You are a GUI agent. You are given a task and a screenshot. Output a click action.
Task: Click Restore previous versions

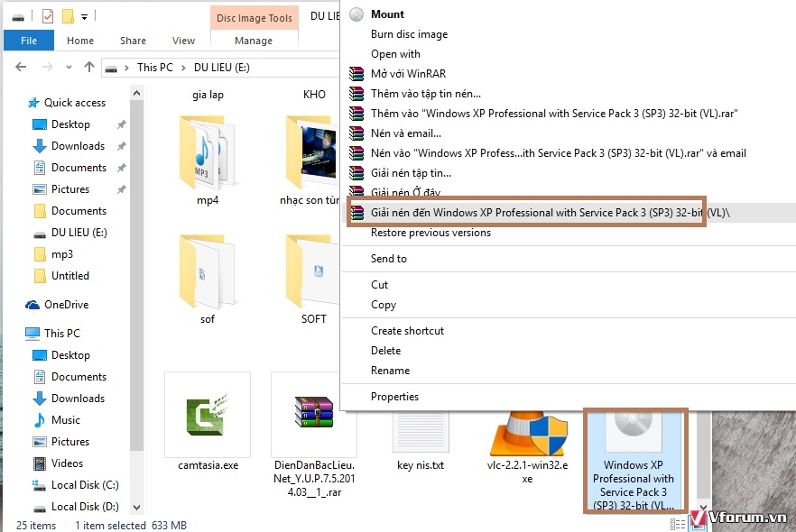pyautogui.click(x=430, y=233)
